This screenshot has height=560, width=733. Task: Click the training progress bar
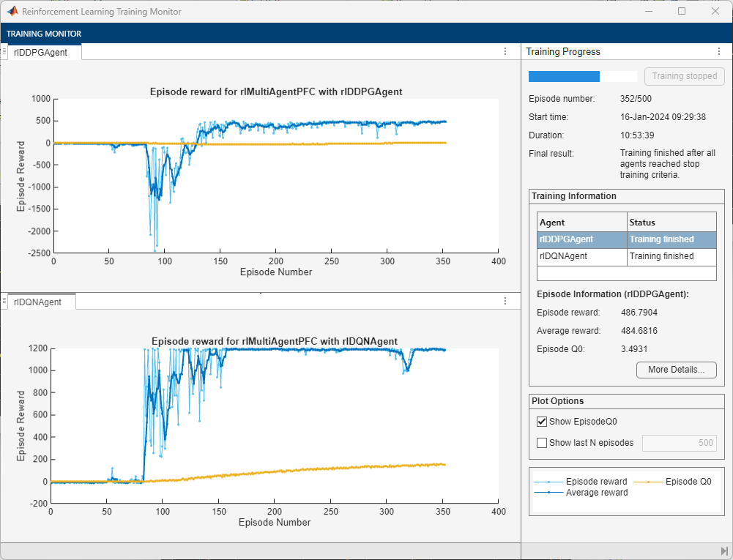coord(582,77)
